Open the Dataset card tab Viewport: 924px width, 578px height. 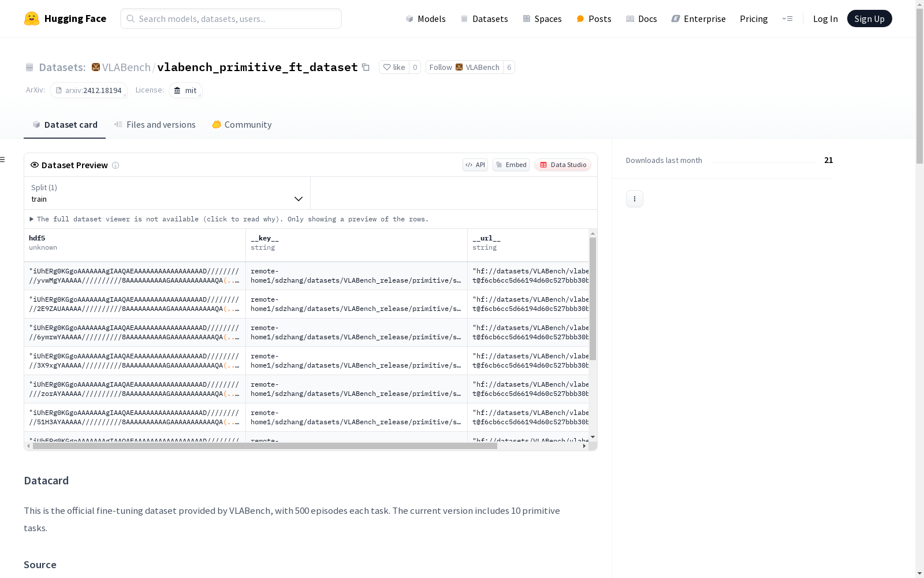coord(65,125)
